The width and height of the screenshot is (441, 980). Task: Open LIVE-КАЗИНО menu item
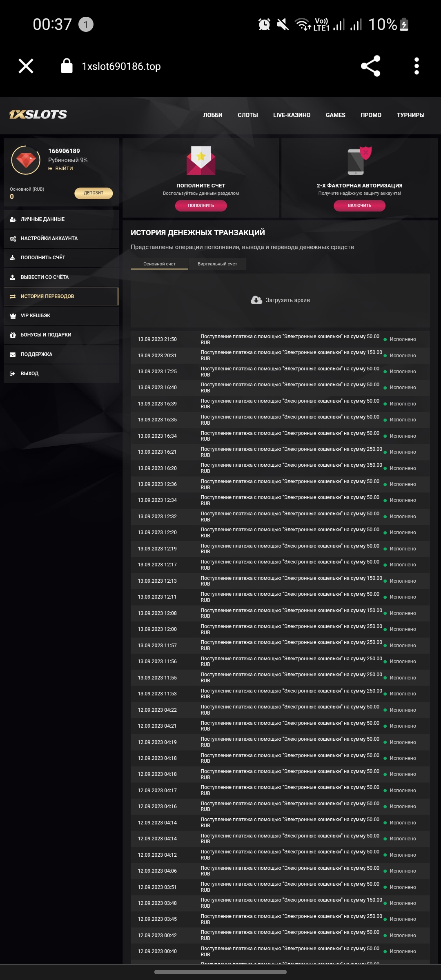pos(292,115)
